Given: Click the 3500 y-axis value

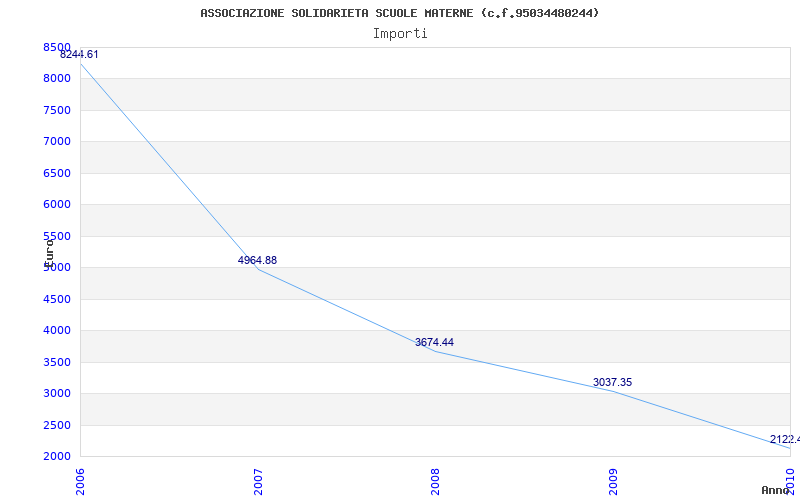Looking at the screenshot, I should (x=57, y=362).
